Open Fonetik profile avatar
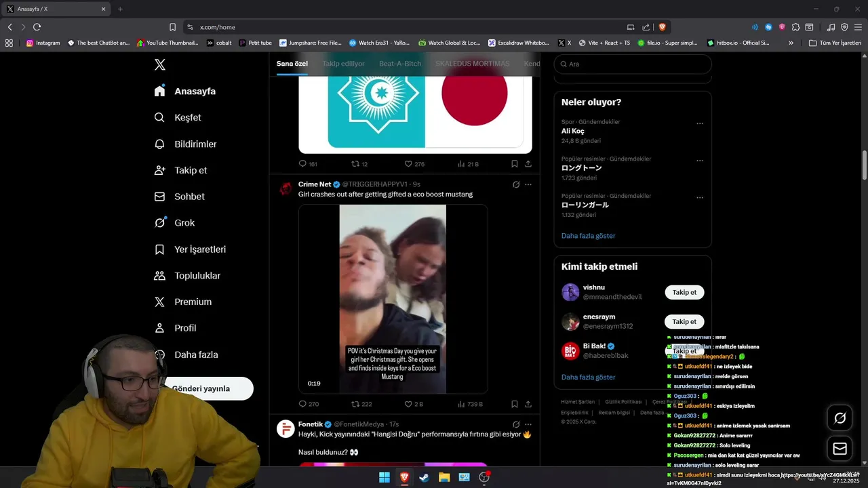 286,428
